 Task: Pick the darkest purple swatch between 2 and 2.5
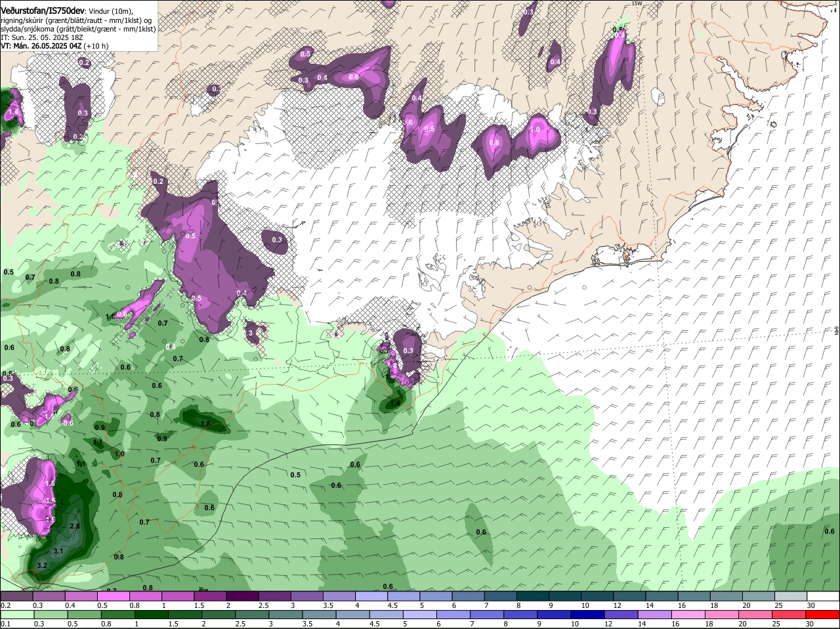(x=242, y=596)
